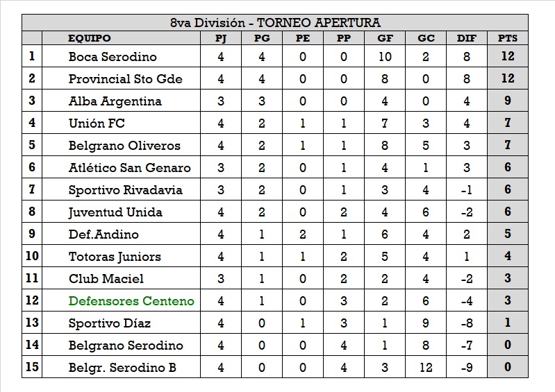Click the Sportivo Rivadavia team cell
The image size is (555, 392).
(x=125, y=190)
